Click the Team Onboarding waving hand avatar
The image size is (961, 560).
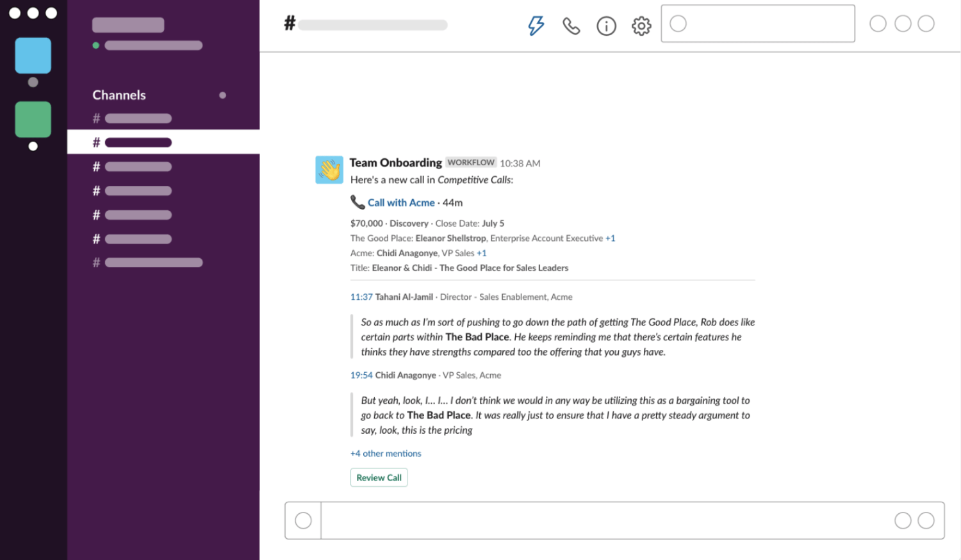(x=329, y=170)
